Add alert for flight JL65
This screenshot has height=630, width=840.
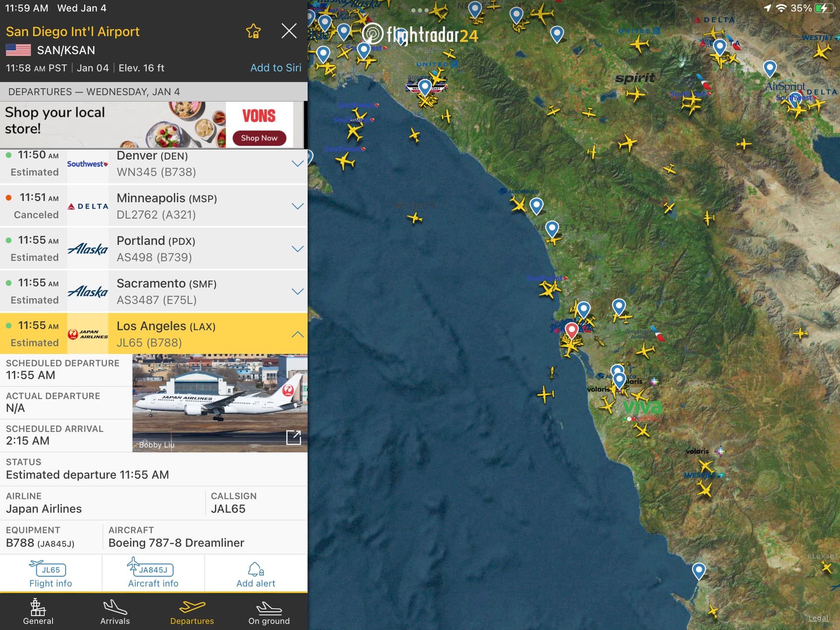click(x=256, y=574)
